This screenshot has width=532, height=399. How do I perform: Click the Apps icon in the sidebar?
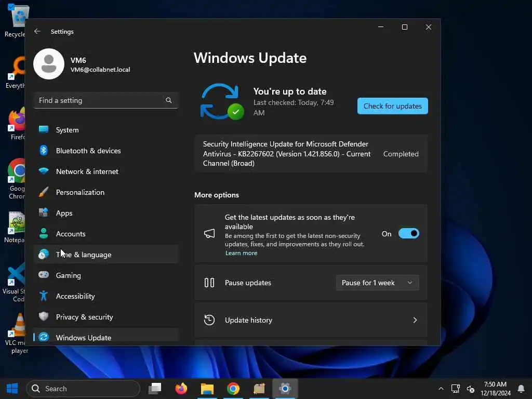tap(44, 212)
